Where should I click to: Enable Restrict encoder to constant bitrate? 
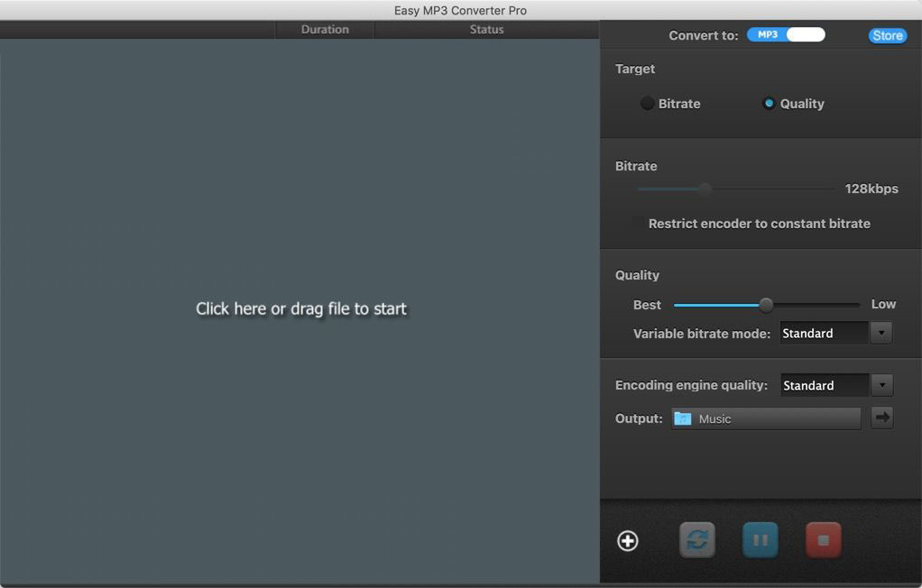click(638, 224)
